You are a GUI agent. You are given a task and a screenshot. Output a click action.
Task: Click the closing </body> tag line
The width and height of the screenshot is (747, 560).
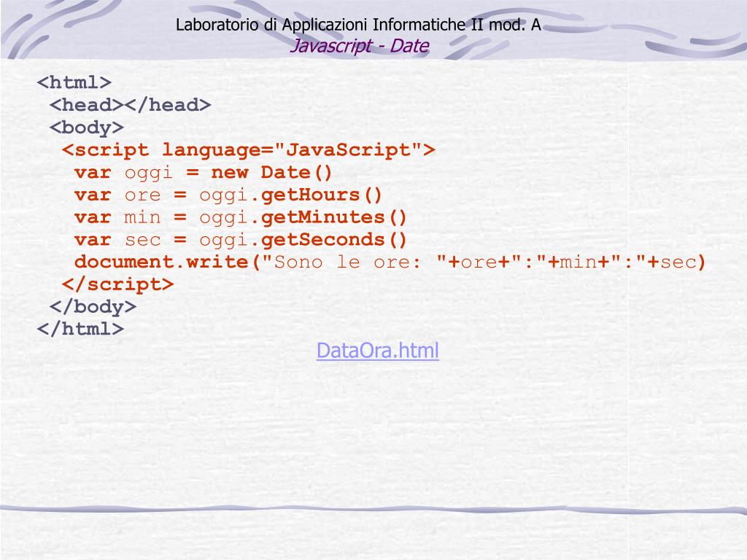[93, 307]
